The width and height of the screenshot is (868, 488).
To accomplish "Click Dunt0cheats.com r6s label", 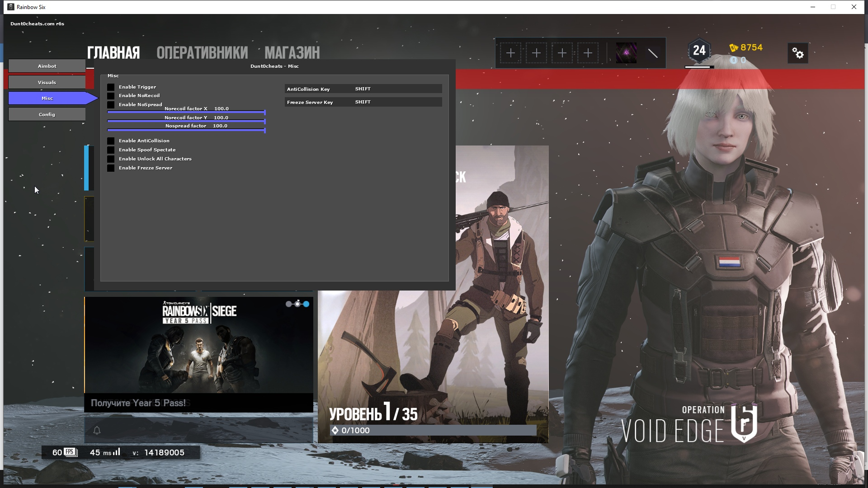I will click(x=37, y=23).
